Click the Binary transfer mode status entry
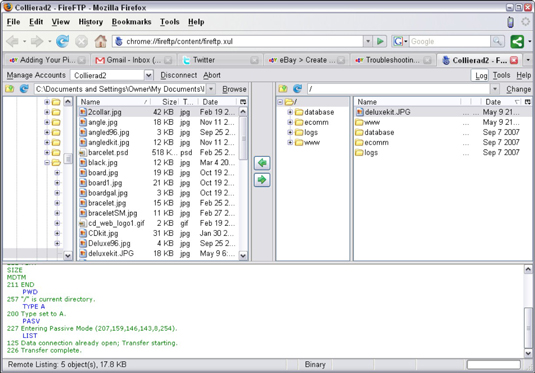Viewport: 535px width, 373px height. pyautogui.click(x=315, y=364)
